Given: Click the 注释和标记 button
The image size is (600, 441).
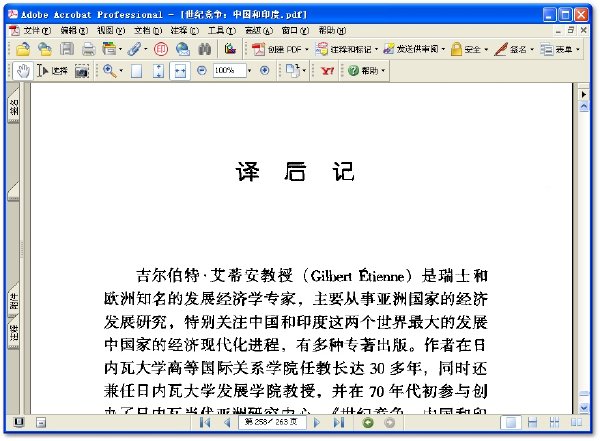Looking at the screenshot, I should pos(344,49).
